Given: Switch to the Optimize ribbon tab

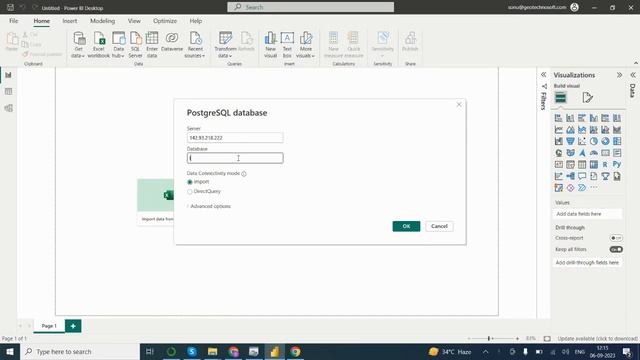Looking at the screenshot, I should [x=165, y=21].
